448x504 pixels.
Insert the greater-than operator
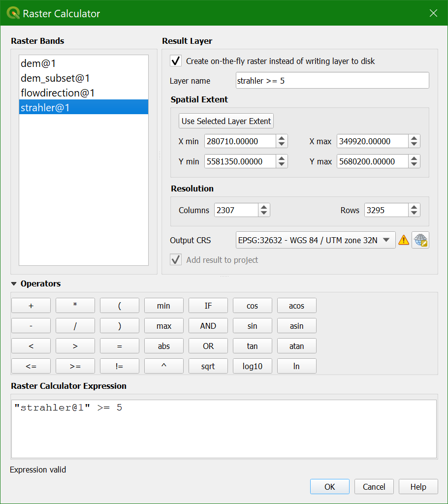pyautogui.click(x=75, y=346)
